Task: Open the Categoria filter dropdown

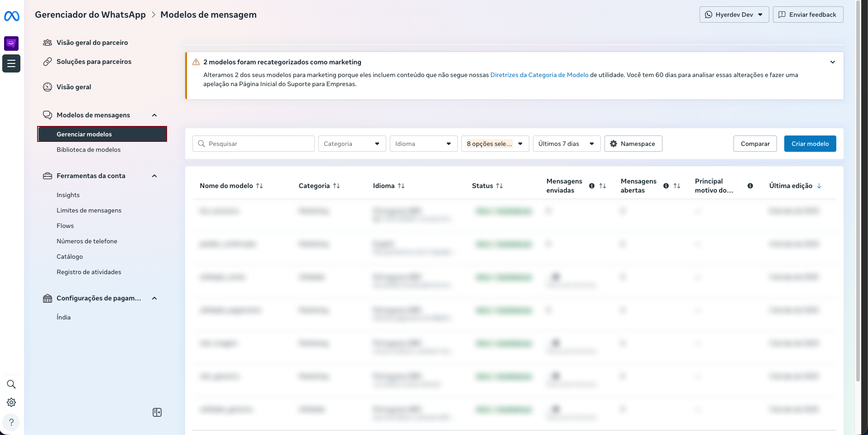Action: point(352,144)
